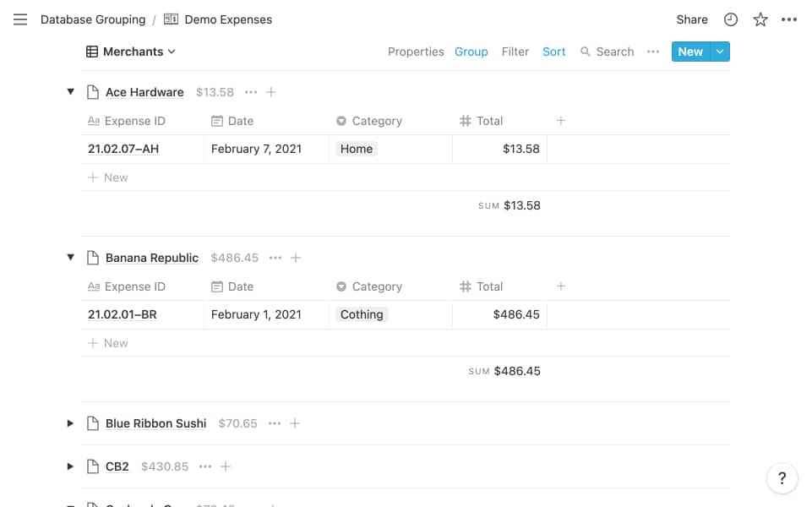This screenshot has width=812, height=507.
Task: Open the toolbar more options ellipsis beside Search
Action: tap(653, 52)
